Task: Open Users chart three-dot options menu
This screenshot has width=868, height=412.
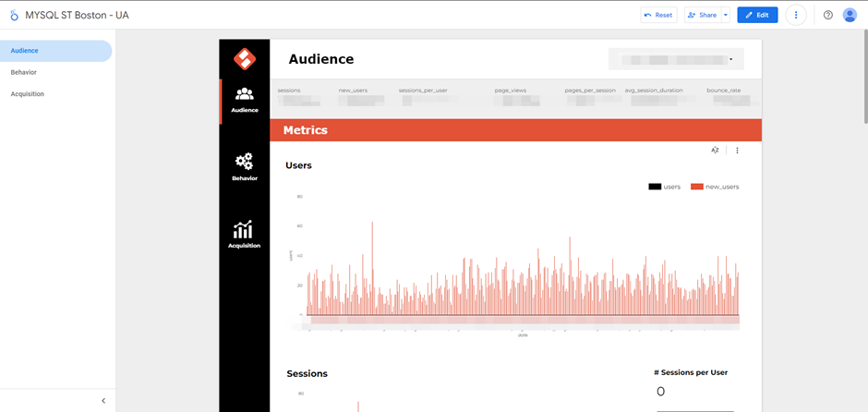Action: 737,150
